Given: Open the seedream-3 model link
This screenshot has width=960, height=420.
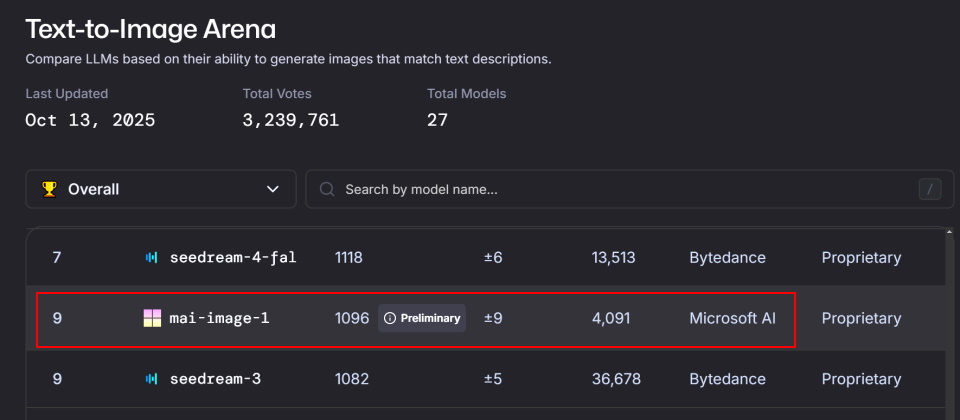Looking at the screenshot, I should click(215, 380).
